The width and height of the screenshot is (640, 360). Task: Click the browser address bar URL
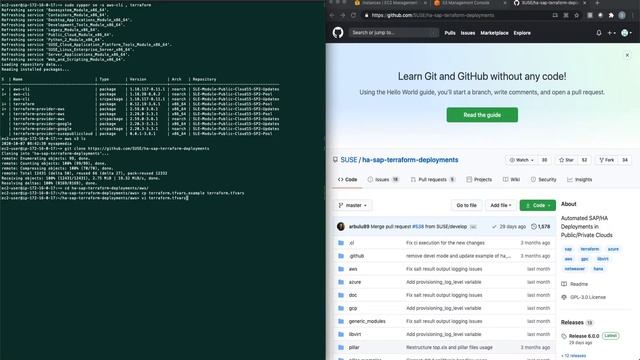[433, 16]
